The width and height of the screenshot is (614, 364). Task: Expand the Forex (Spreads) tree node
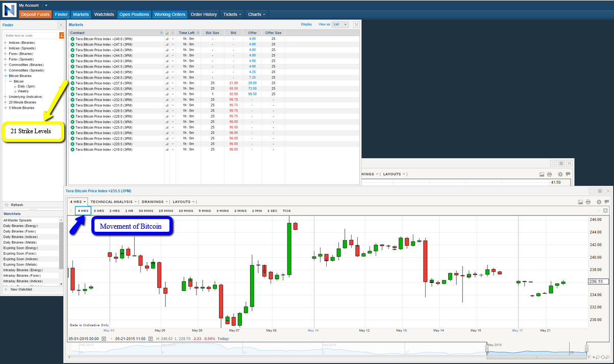click(x=5, y=59)
